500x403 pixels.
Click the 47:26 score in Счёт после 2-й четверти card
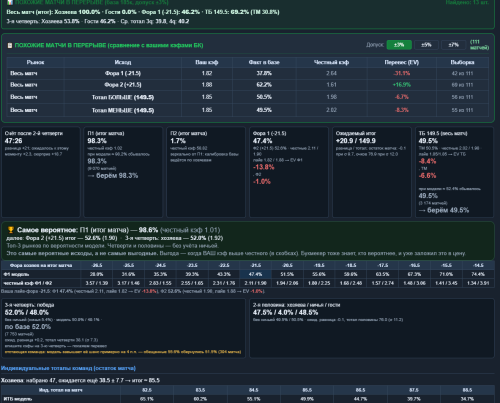(13, 141)
